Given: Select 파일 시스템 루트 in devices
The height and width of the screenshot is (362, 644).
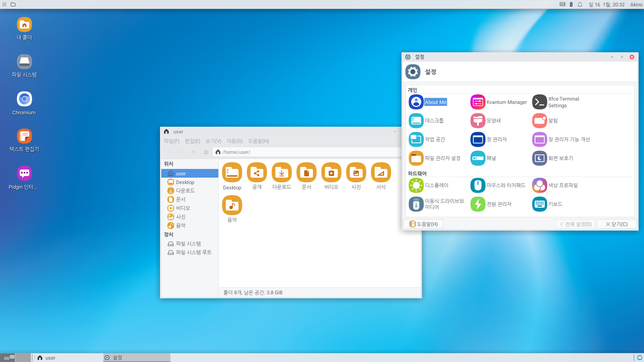Looking at the screenshot, I should coord(193,252).
